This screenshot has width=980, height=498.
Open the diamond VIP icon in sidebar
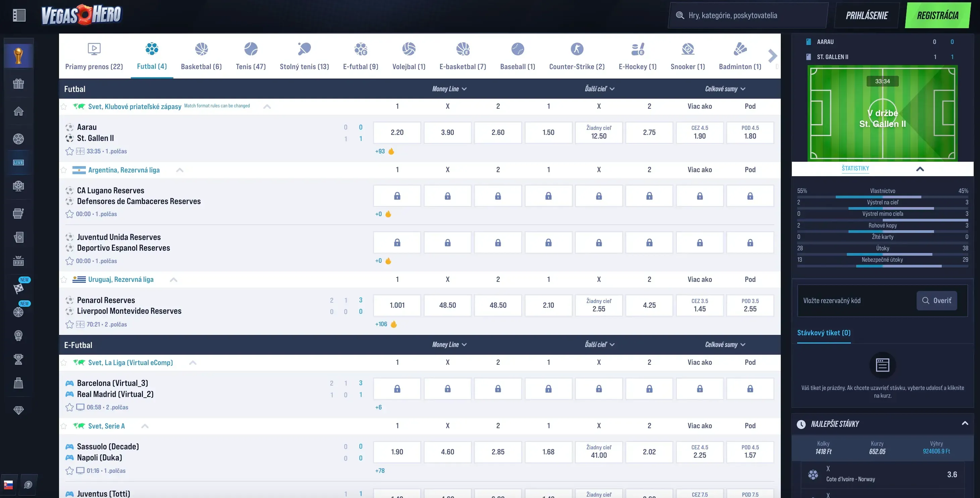(x=18, y=410)
